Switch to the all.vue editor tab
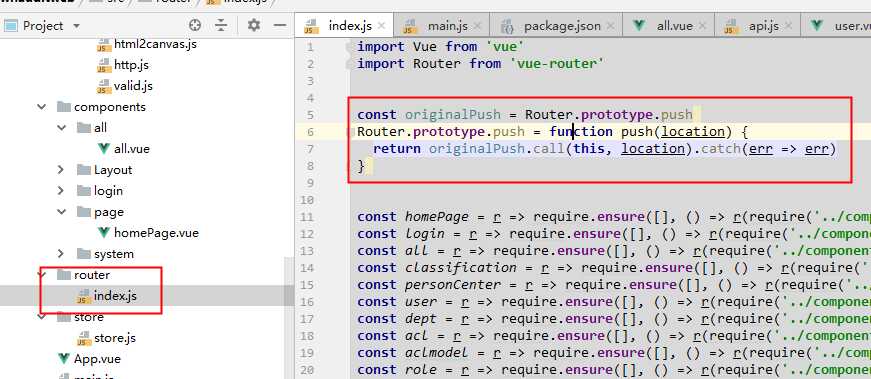 coord(669,26)
